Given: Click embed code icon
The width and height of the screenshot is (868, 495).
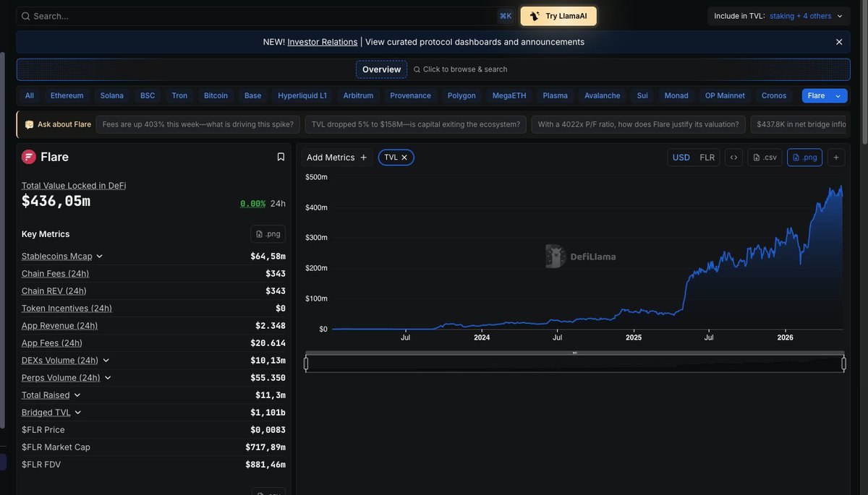Looking at the screenshot, I should [733, 158].
